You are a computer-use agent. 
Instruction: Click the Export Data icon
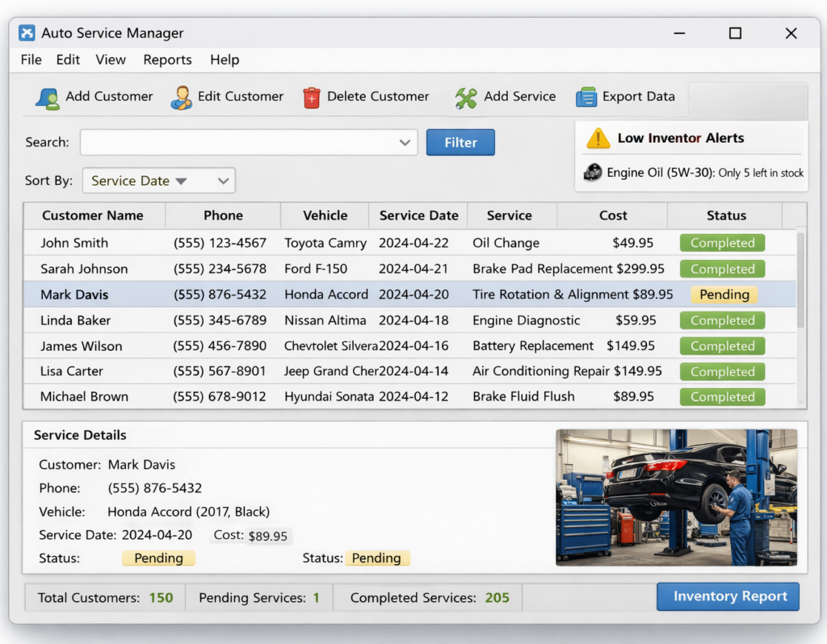(586, 98)
